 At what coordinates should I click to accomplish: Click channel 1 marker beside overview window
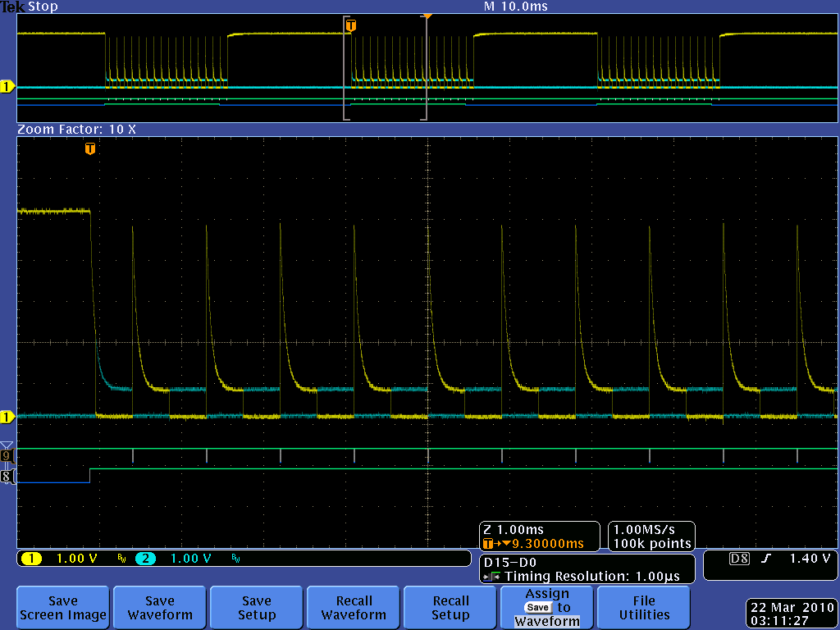tap(7, 86)
